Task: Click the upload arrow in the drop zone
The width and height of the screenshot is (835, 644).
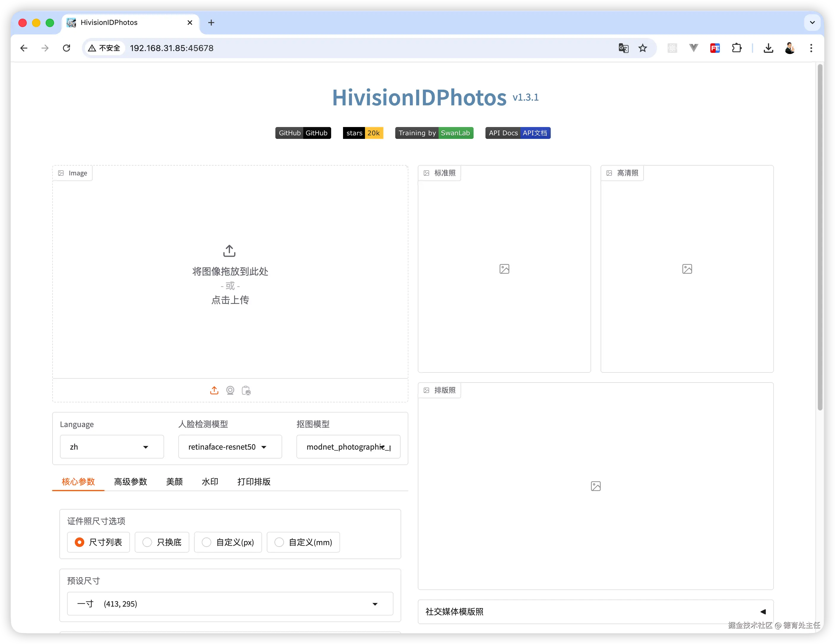Action: [x=229, y=251]
